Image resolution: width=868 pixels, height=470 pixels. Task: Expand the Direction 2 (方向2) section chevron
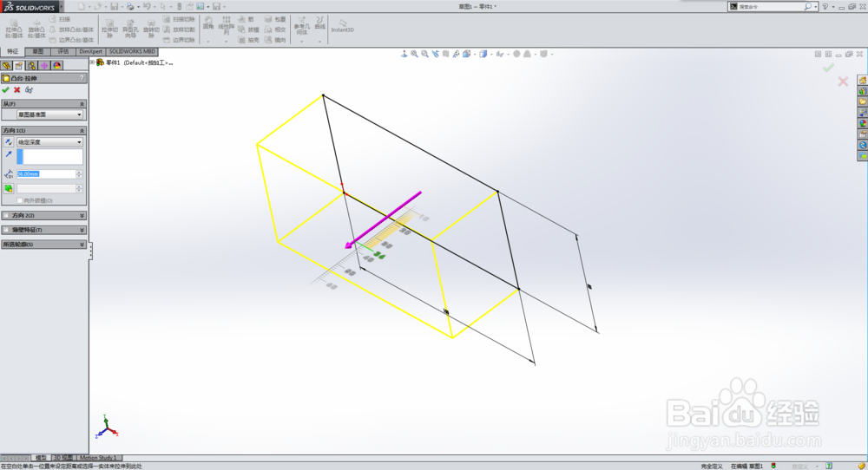82,216
